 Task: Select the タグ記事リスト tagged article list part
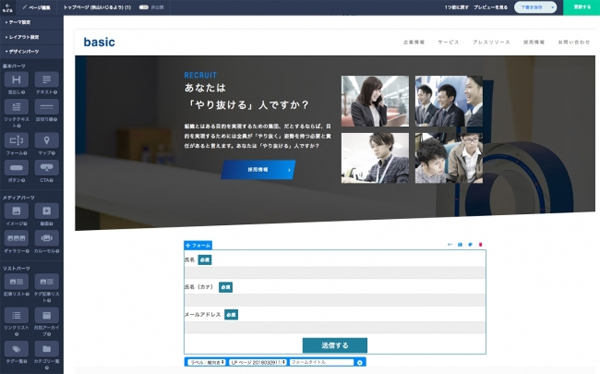point(46,282)
